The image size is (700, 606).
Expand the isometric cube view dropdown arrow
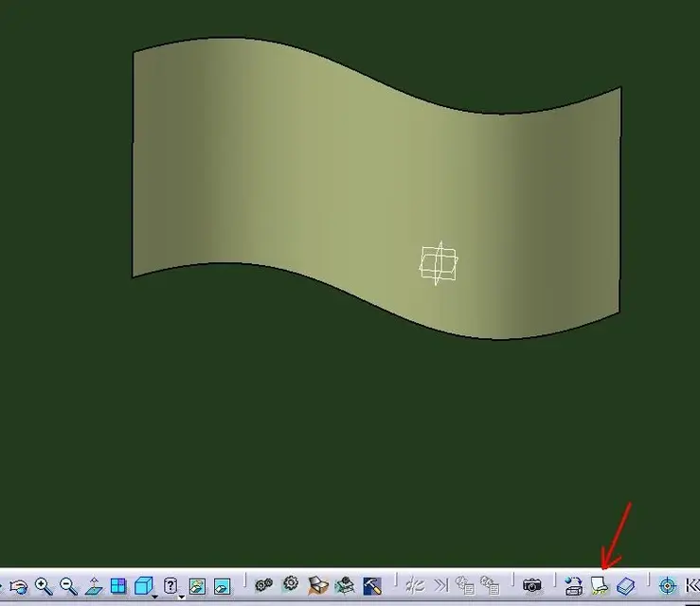coord(154,597)
